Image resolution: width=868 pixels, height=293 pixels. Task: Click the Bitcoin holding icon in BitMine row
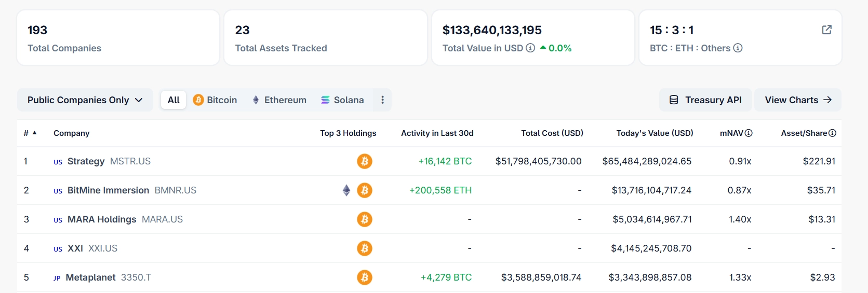(364, 190)
